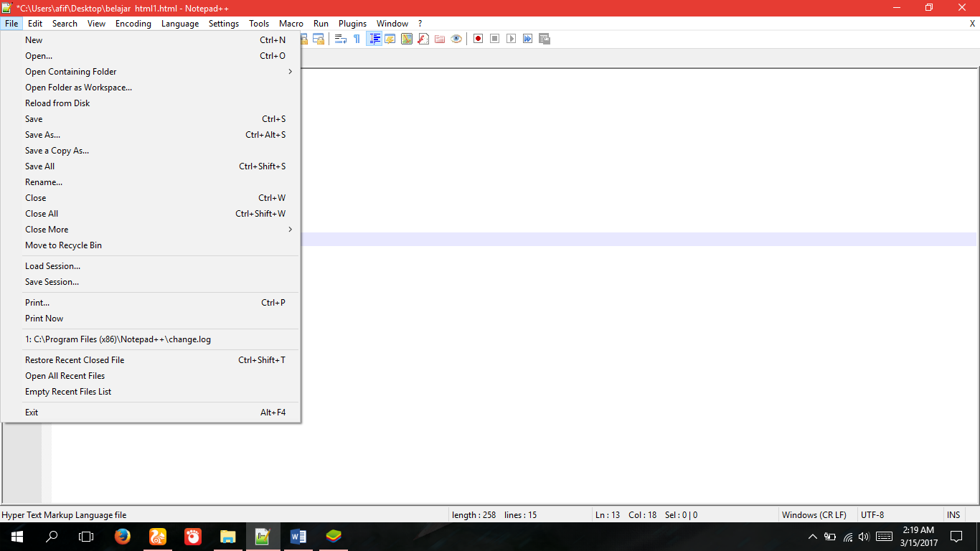The height and width of the screenshot is (551, 980).
Task: Click the Close entry with Ctrl+W shortcut
Action: pyautogui.click(x=151, y=198)
